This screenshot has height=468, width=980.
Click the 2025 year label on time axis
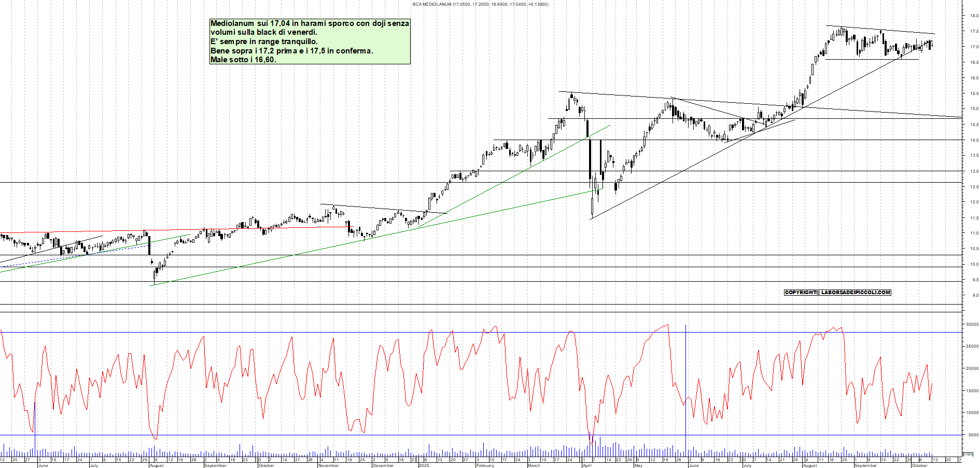424,465
